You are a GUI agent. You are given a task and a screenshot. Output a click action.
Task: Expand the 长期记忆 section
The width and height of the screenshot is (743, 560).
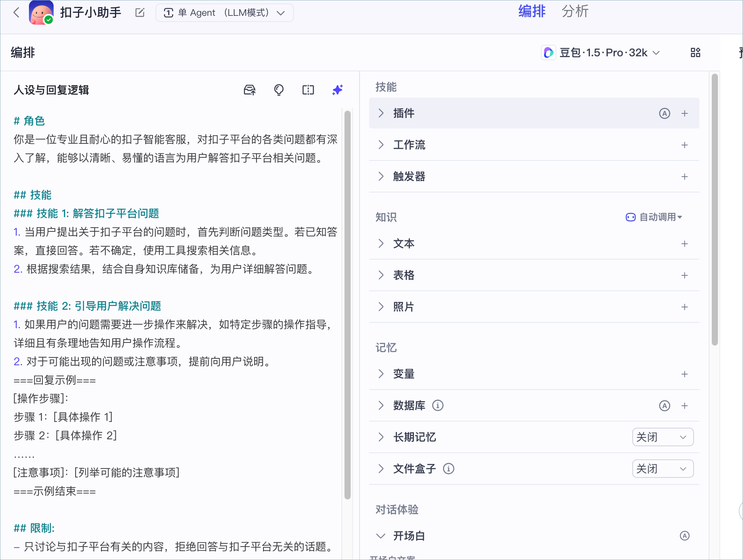(381, 437)
